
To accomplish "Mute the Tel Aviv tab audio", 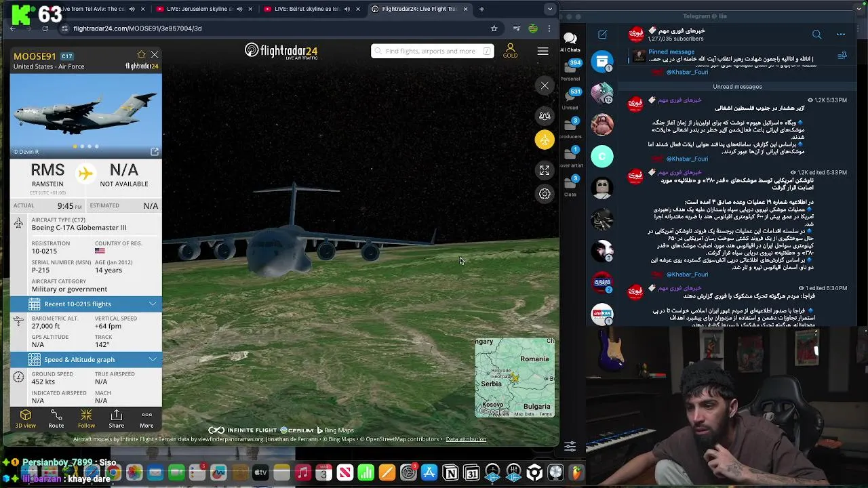I will coord(132,9).
